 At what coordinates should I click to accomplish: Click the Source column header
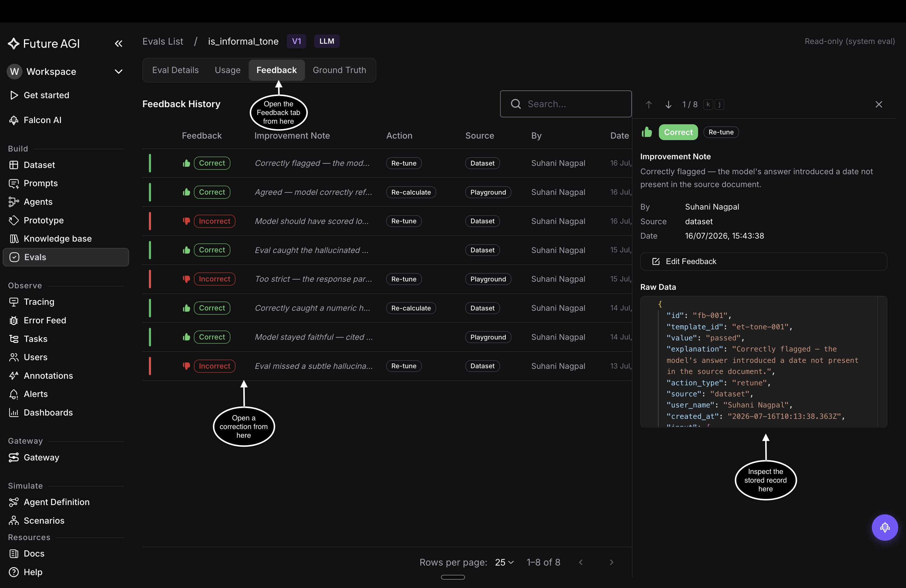tap(480, 136)
